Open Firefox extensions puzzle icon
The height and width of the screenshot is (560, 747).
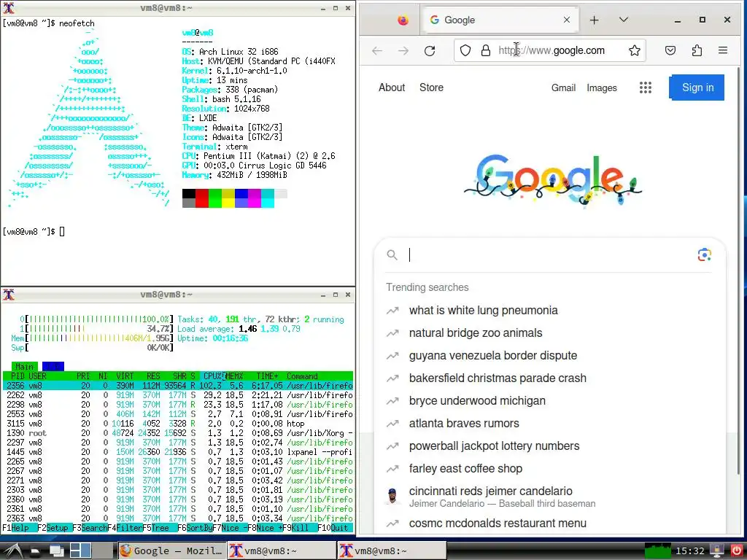pyautogui.click(x=697, y=50)
